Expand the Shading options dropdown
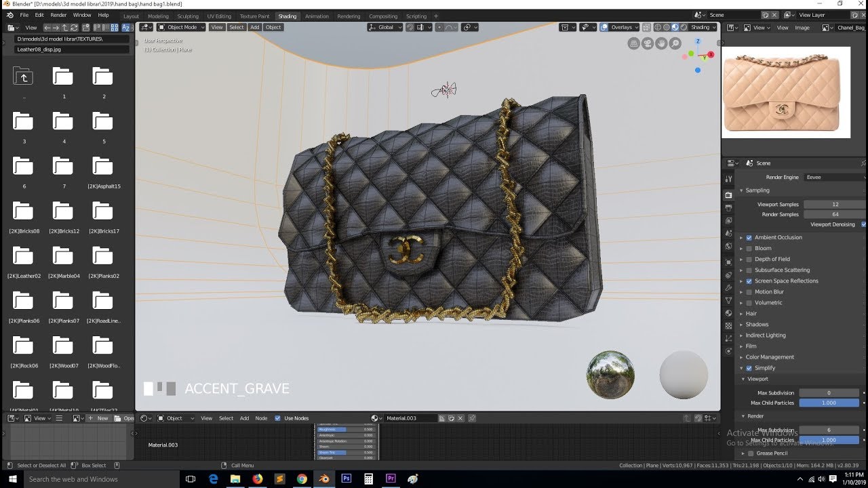The image size is (868, 488). [x=703, y=27]
